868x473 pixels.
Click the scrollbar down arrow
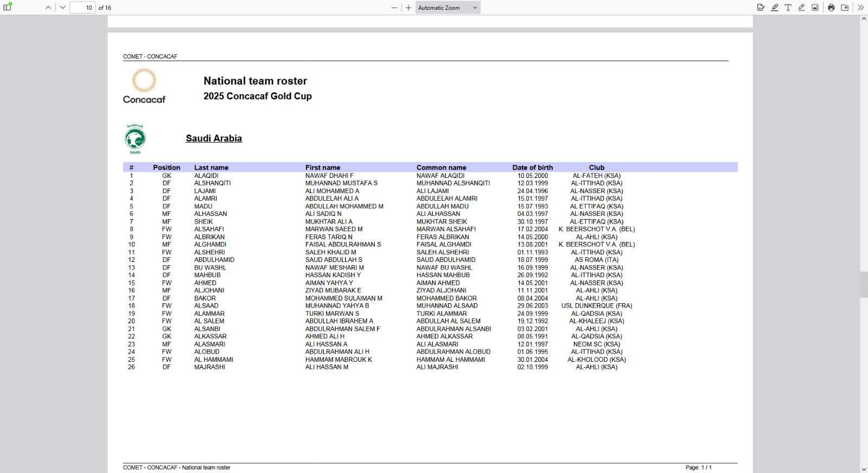click(864, 469)
